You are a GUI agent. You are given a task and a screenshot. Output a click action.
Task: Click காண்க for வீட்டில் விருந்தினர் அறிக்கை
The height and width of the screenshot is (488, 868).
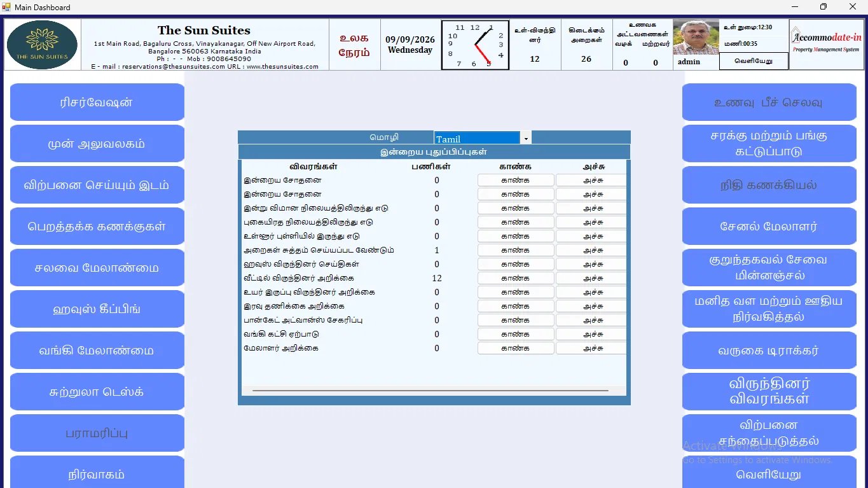click(x=516, y=278)
